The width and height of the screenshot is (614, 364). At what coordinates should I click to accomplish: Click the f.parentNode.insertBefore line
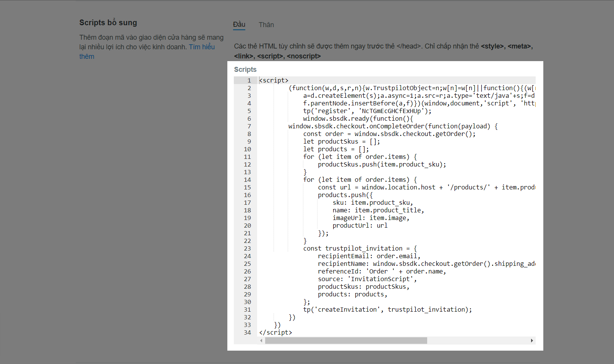(419, 103)
